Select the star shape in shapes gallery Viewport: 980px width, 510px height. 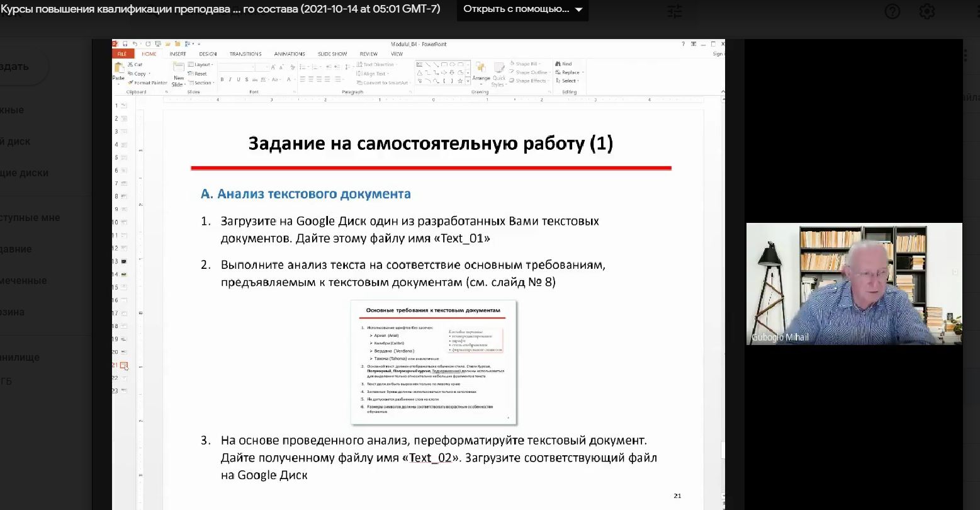coord(460,81)
